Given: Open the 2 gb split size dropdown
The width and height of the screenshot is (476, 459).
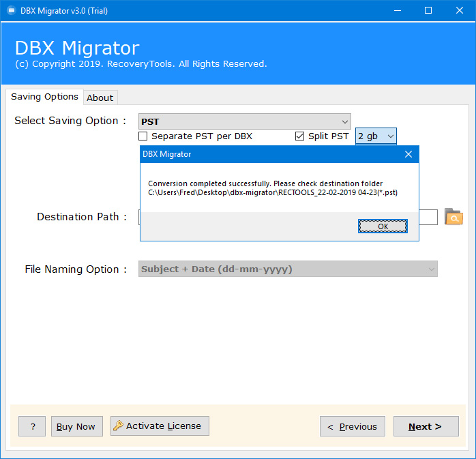Looking at the screenshot, I should click(376, 136).
